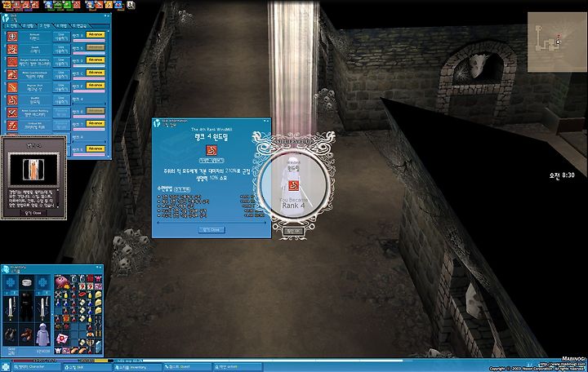Click Advance for Magnum Shot

tap(96, 86)
